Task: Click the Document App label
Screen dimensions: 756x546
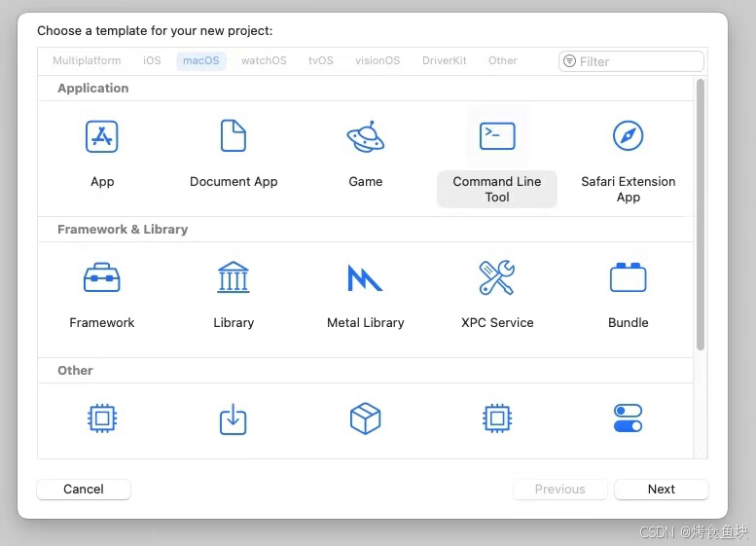Action: (234, 182)
